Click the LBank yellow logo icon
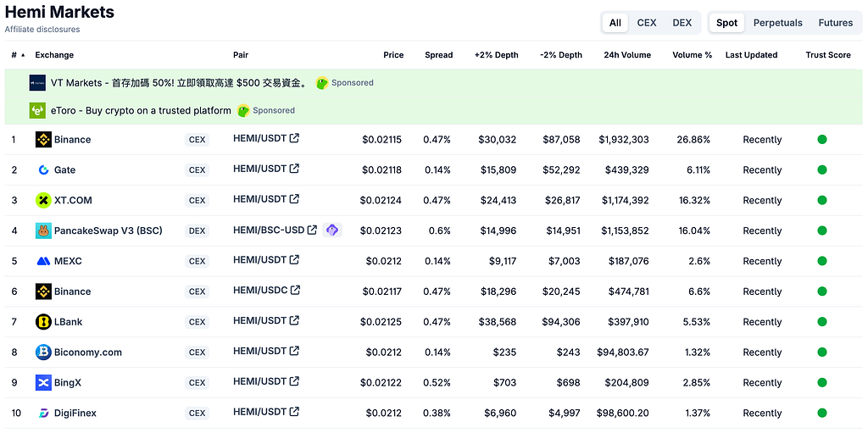868x433 pixels. click(x=43, y=322)
